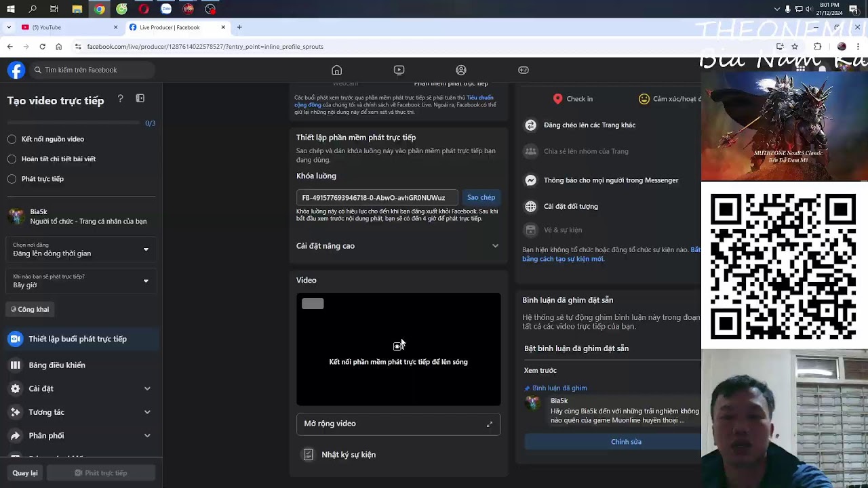Expand Phân phối in the sidebar

pos(81,436)
